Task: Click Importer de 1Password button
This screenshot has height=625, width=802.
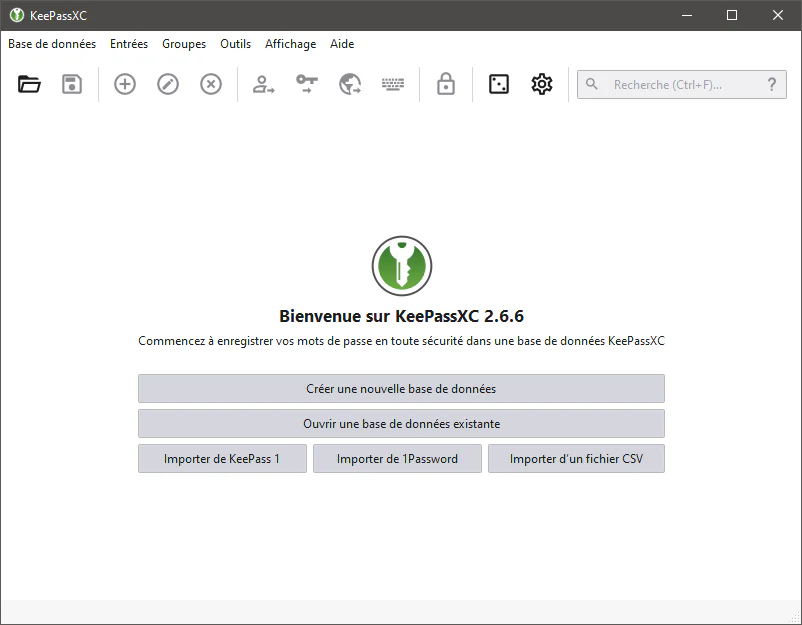Action: click(x=397, y=459)
